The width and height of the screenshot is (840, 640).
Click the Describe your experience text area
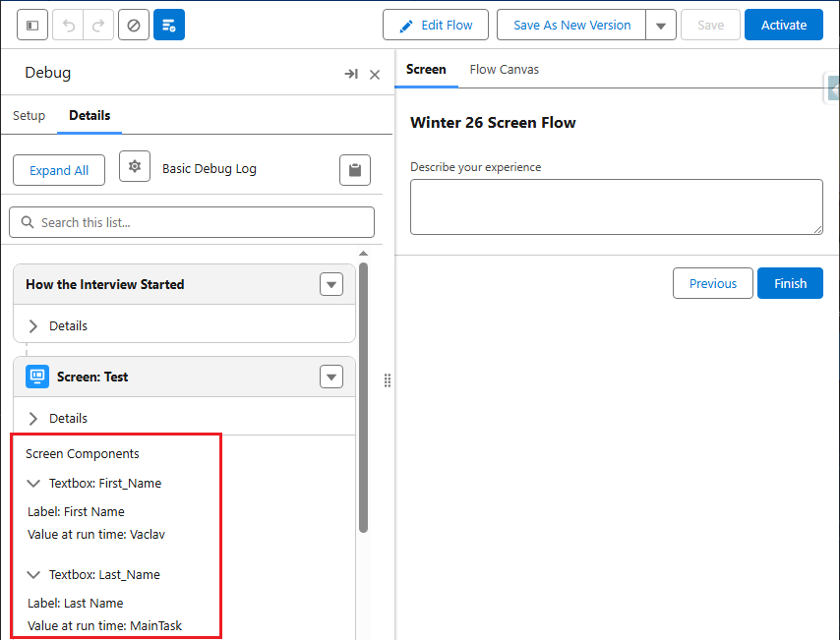(x=617, y=206)
